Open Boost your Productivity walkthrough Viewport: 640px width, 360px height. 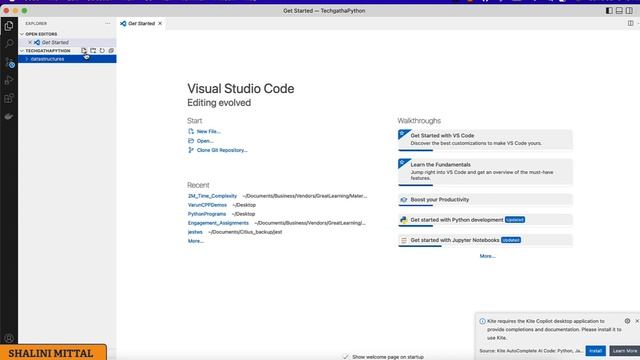[485, 200]
